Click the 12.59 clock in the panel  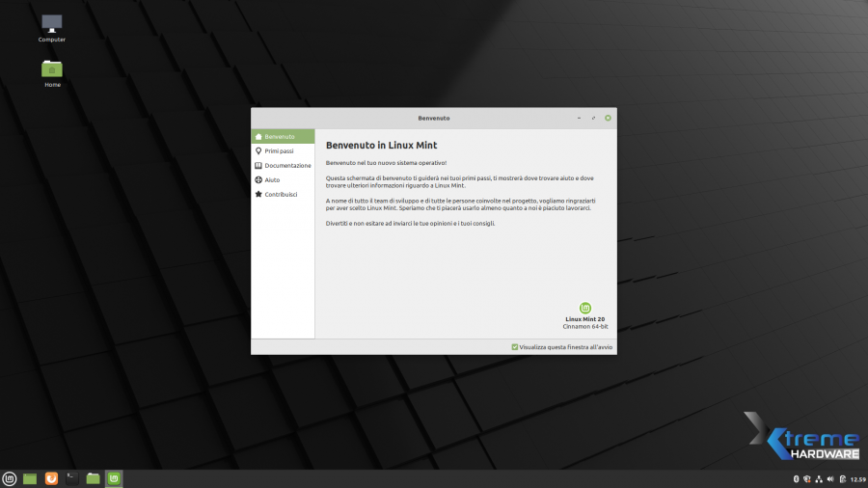click(857, 479)
